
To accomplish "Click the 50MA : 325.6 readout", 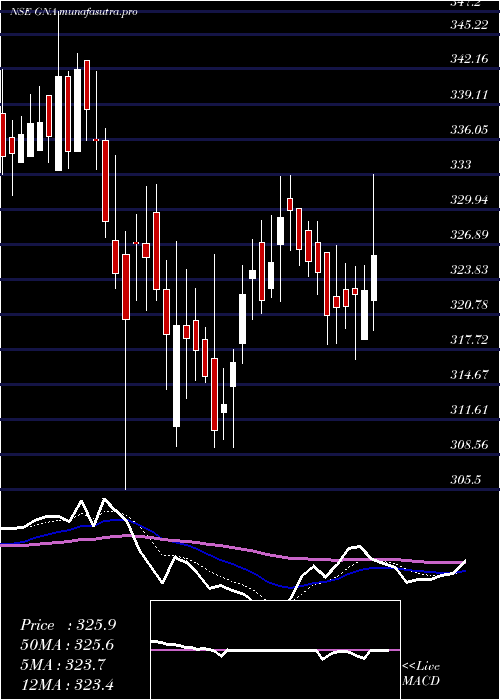I will pos(67,645).
